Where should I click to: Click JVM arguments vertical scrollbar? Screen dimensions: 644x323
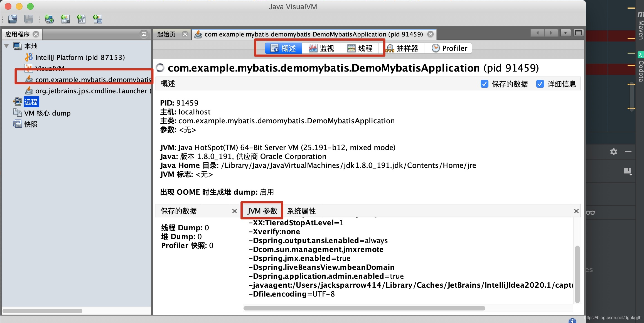577,274
